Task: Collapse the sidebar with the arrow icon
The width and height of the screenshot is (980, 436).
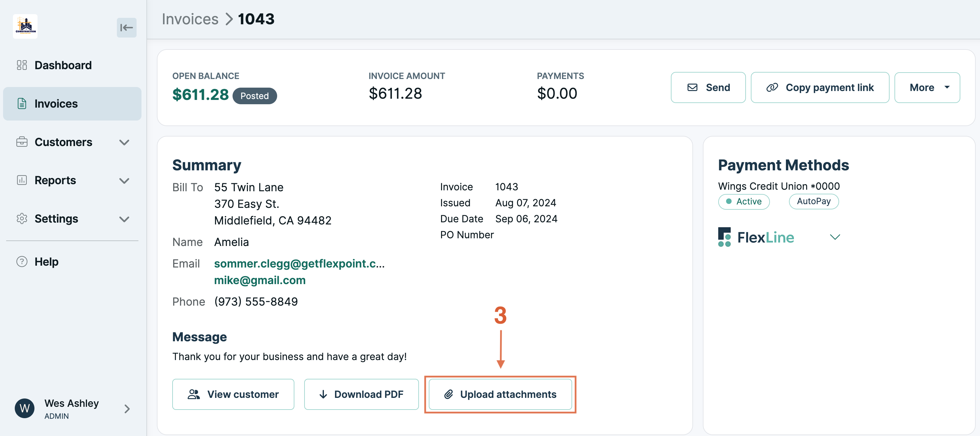Action: pyautogui.click(x=126, y=27)
